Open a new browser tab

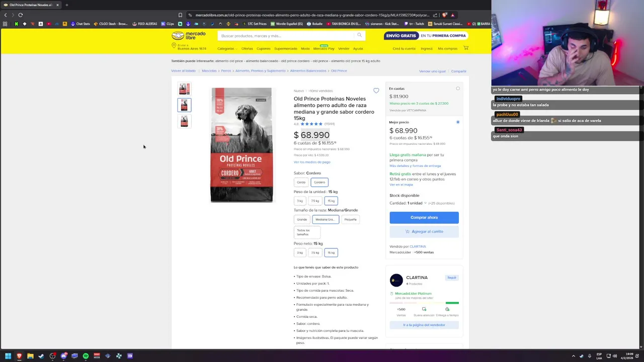tap(66, 5)
